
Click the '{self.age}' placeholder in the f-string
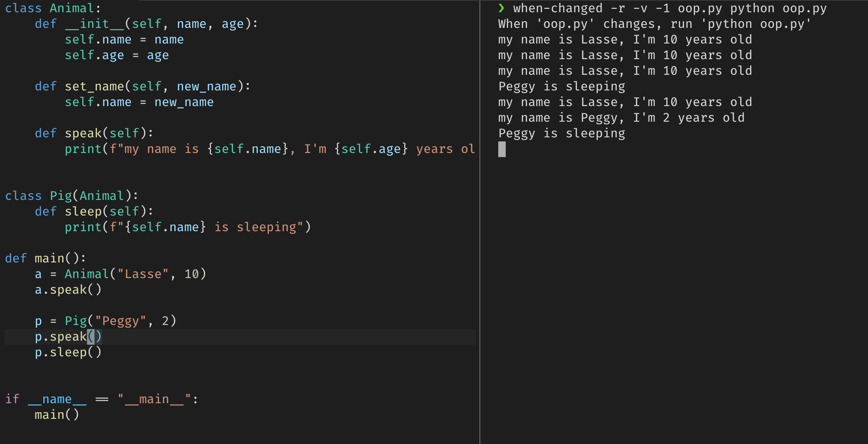click(371, 149)
